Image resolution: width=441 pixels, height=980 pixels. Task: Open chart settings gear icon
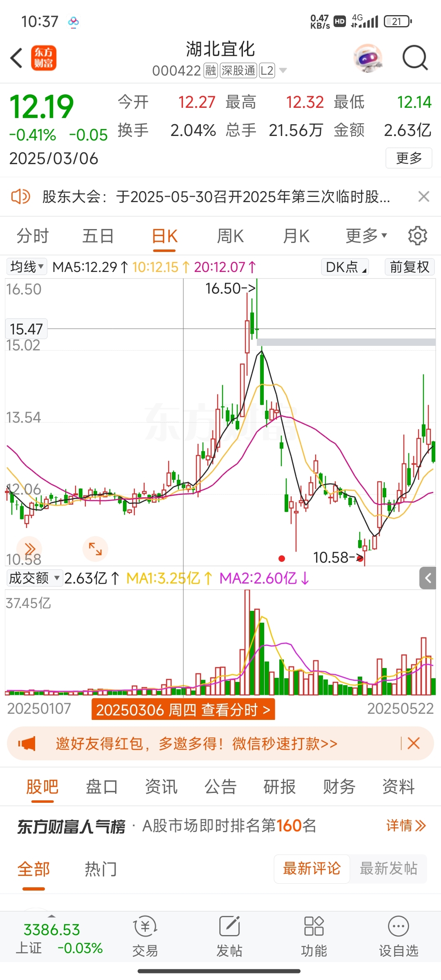click(x=417, y=236)
